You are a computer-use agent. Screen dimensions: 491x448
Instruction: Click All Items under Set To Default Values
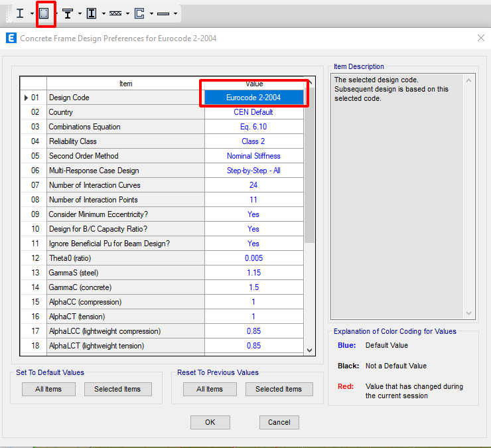(x=48, y=390)
